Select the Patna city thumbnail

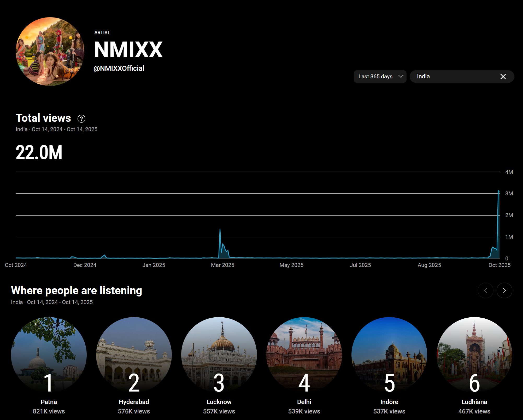tap(49, 355)
